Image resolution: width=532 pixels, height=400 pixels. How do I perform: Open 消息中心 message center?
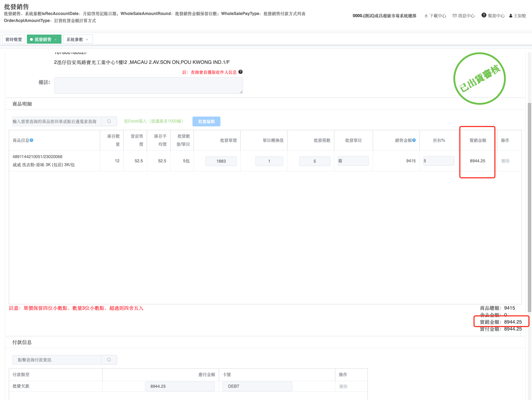coord(464,16)
